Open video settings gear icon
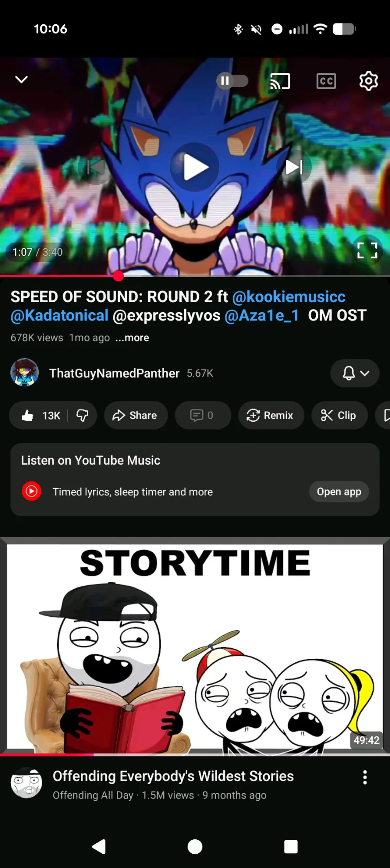The width and height of the screenshot is (390, 868). coord(368,81)
